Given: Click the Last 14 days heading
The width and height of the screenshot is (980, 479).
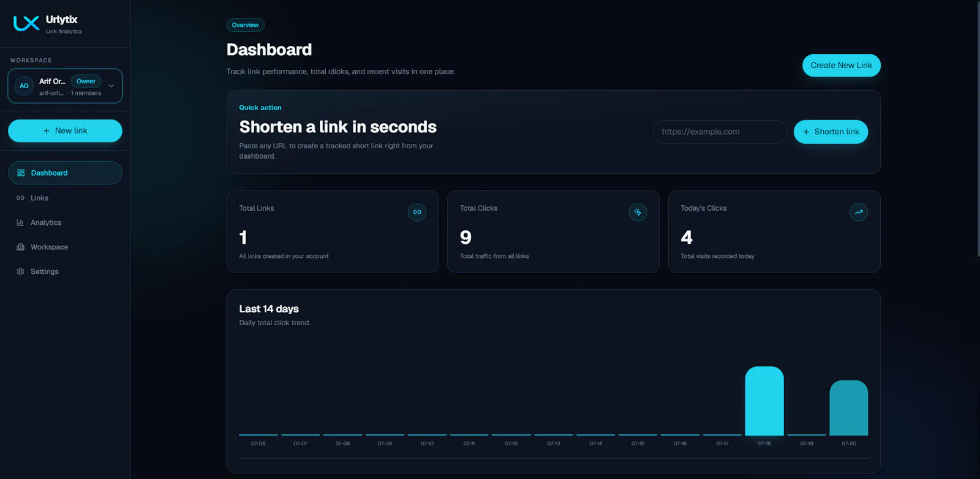Looking at the screenshot, I should click(x=269, y=309).
